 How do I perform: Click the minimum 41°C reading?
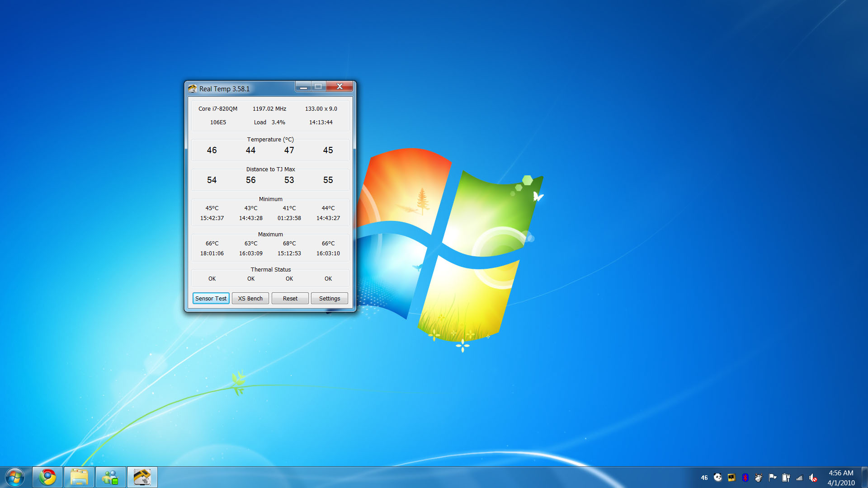tap(289, 208)
